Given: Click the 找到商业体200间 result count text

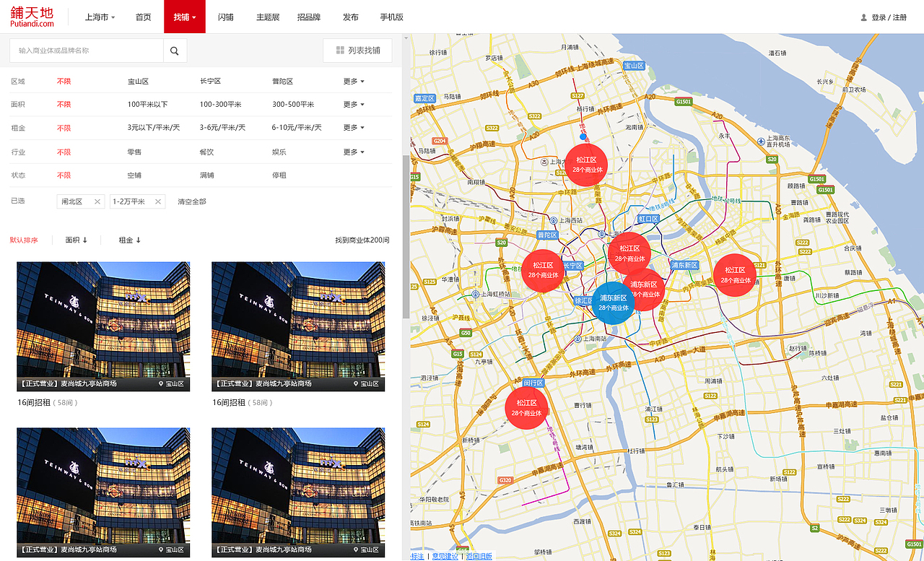Looking at the screenshot, I should [362, 240].
